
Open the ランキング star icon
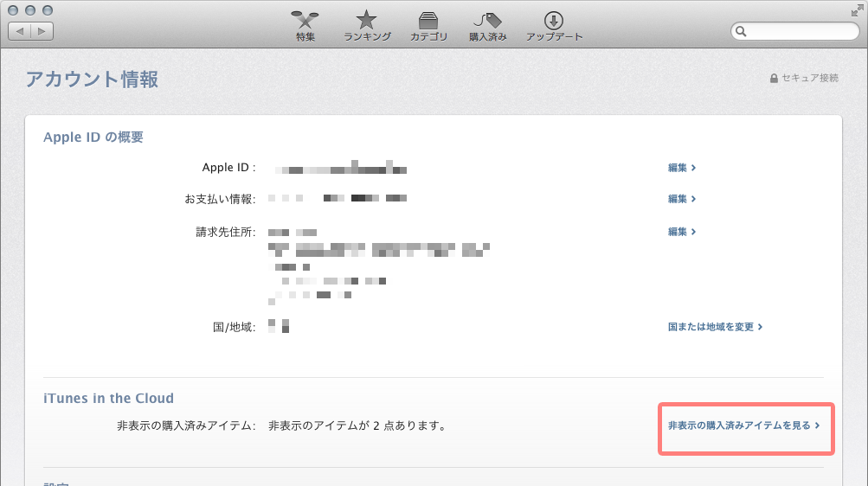point(367,26)
